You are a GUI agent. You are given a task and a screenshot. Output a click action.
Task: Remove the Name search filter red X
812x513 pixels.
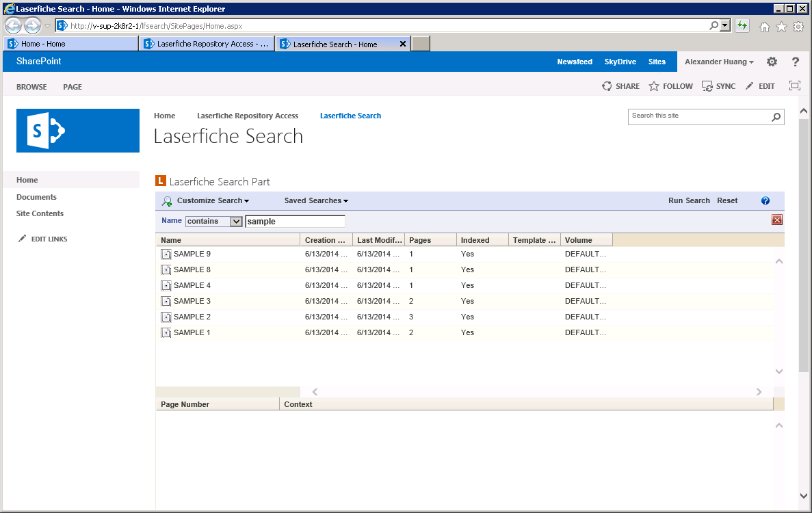coord(777,220)
